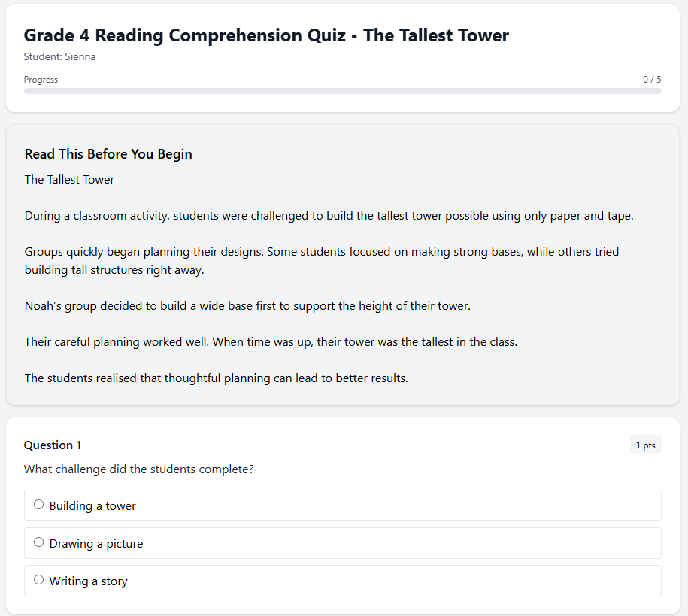Image resolution: width=688 pixels, height=616 pixels.
Task: Click the question text about the challenge
Action: [138, 469]
